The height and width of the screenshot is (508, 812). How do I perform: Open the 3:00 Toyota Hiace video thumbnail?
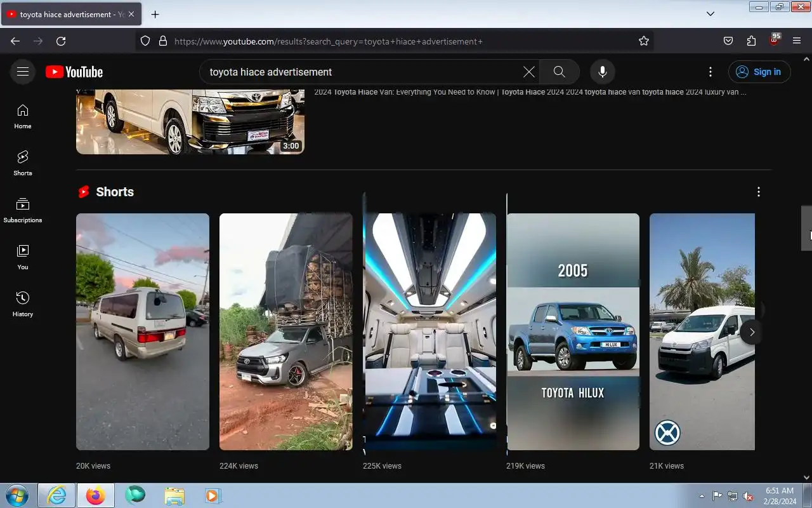click(190, 121)
